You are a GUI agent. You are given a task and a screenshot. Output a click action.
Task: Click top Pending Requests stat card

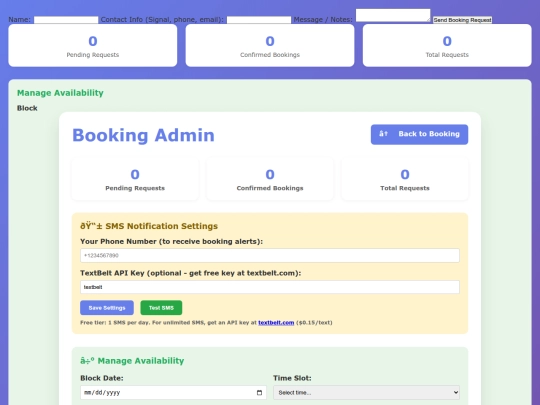(x=93, y=45)
